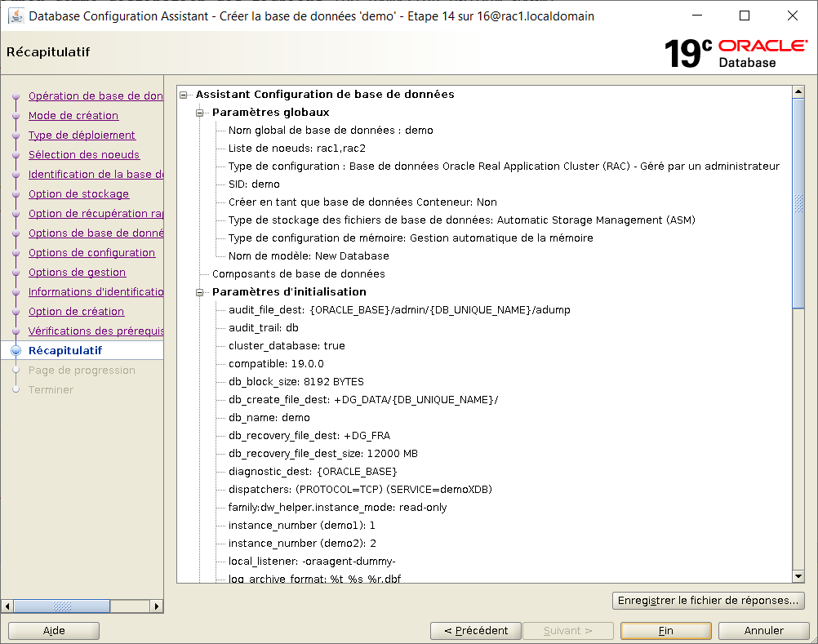Viewport: 818px width, 644px height.
Task: Select 'instance_number (demo1): 1' row
Action: pyautogui.click(x=302, y=526)
